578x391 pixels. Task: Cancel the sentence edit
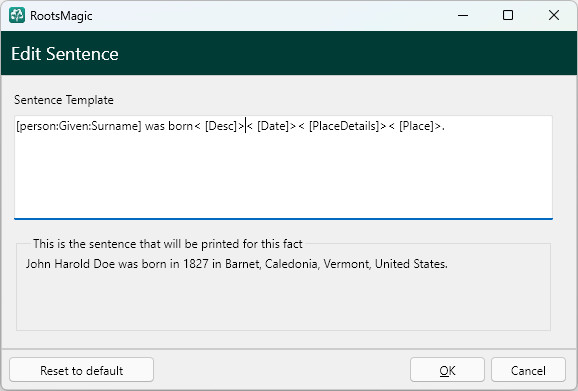pos(528,370)
